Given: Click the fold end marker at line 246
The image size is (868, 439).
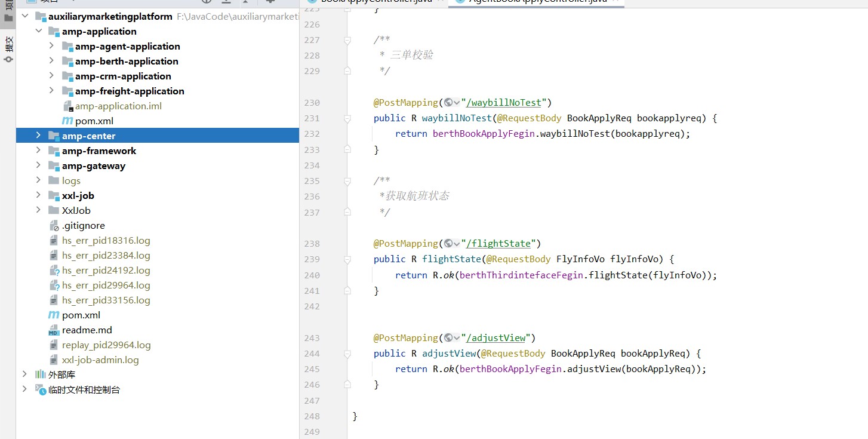Looking at the screenshot, I should (347, 385).
